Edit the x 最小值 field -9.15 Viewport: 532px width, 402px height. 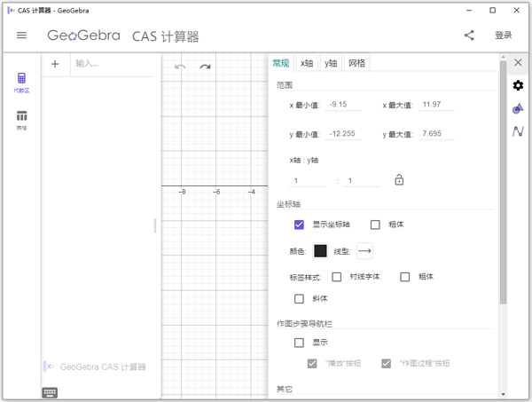(343, 105)
